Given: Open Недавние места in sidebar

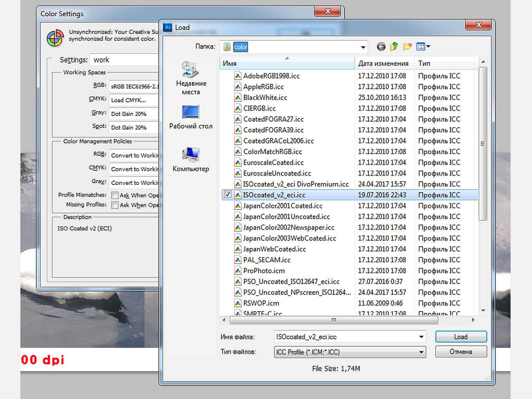Looking at the screenshot, I should coord(191,78).
